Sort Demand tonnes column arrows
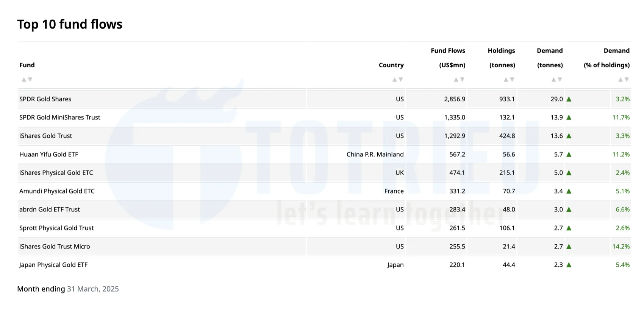Screen dimensions: 644x309 556,79
